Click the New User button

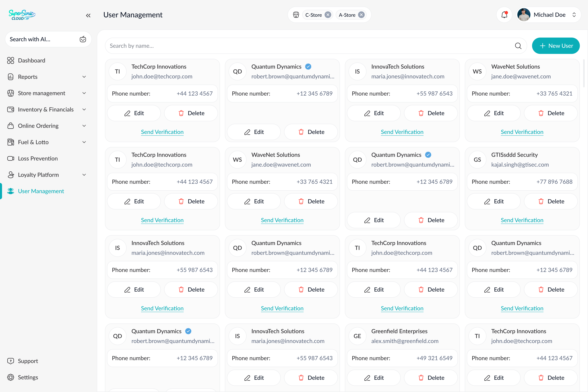[556, 46]
